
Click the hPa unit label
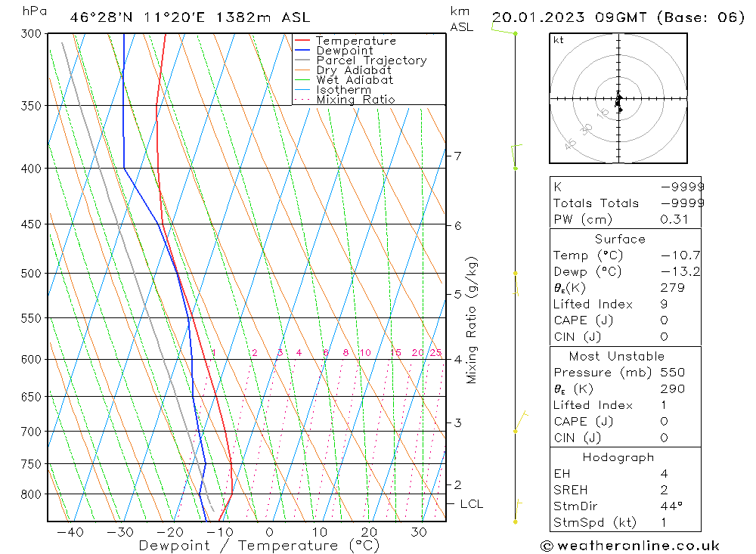click(x=34, y=11)
